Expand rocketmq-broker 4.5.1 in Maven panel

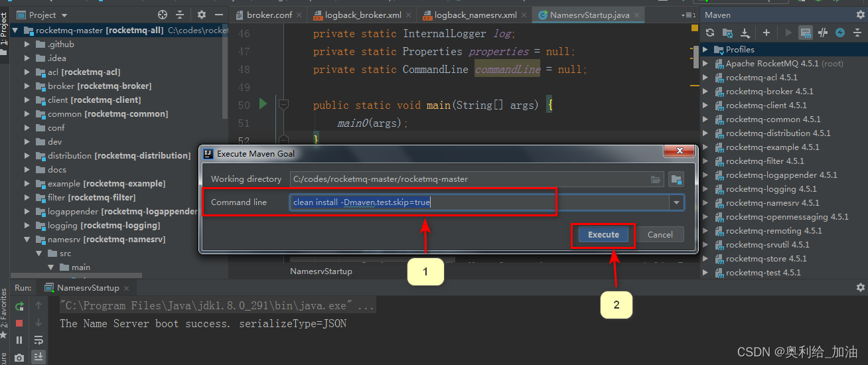(x=705, y=92)
